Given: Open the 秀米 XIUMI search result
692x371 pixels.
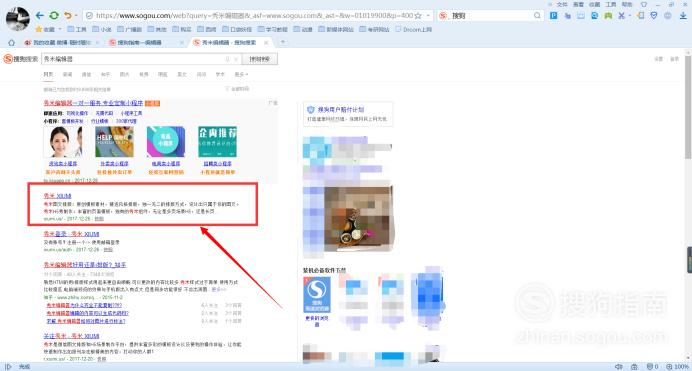Looking at the screenshot, I should point(57,196).
